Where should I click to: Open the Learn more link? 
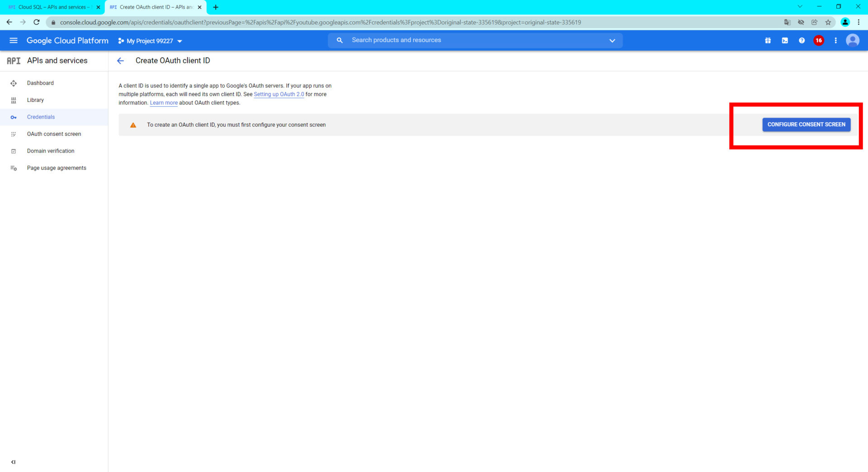pos(164,103)
